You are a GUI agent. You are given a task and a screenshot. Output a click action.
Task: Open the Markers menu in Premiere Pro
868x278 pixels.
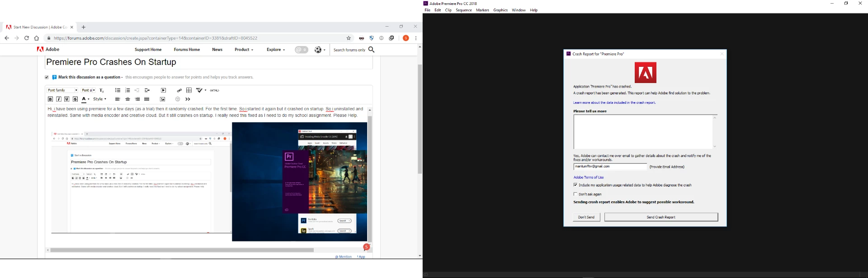pyautogui.click(x=482, y=10)
